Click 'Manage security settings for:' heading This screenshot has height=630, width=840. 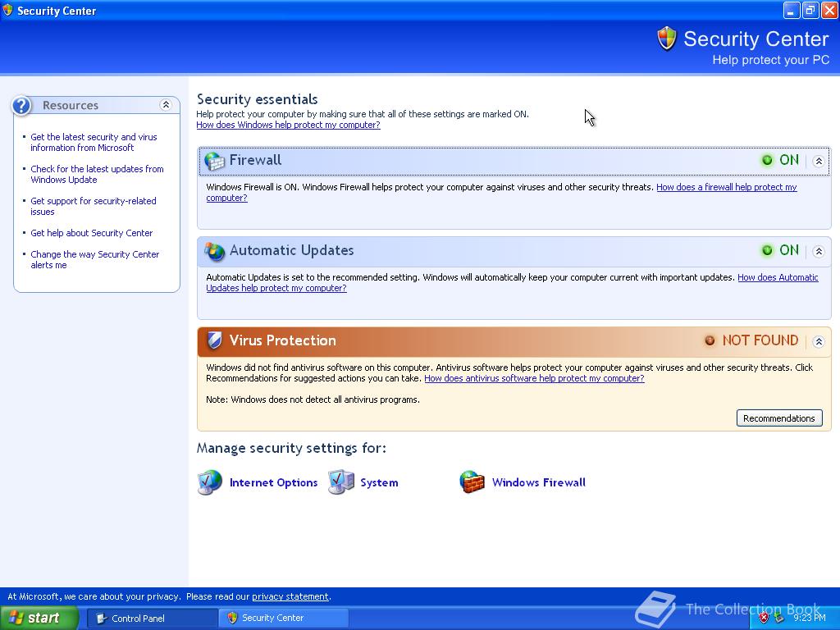[291, 448]
